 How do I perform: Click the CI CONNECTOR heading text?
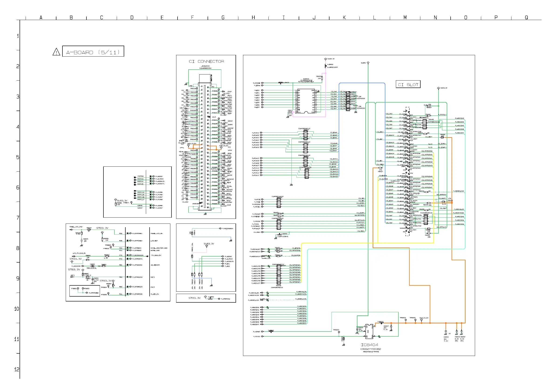point(206,62)
